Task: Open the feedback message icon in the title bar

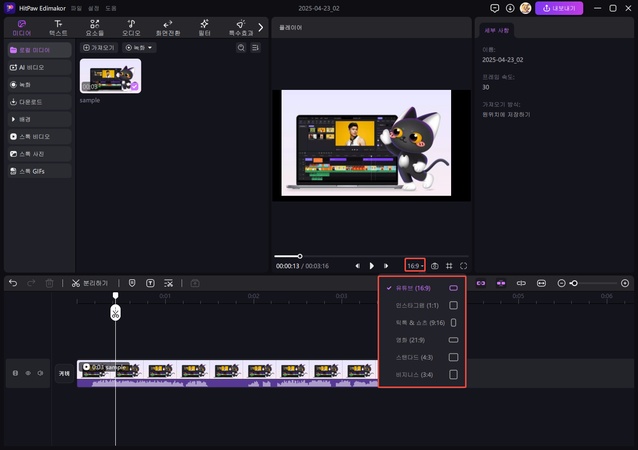Action: point(494,8)
